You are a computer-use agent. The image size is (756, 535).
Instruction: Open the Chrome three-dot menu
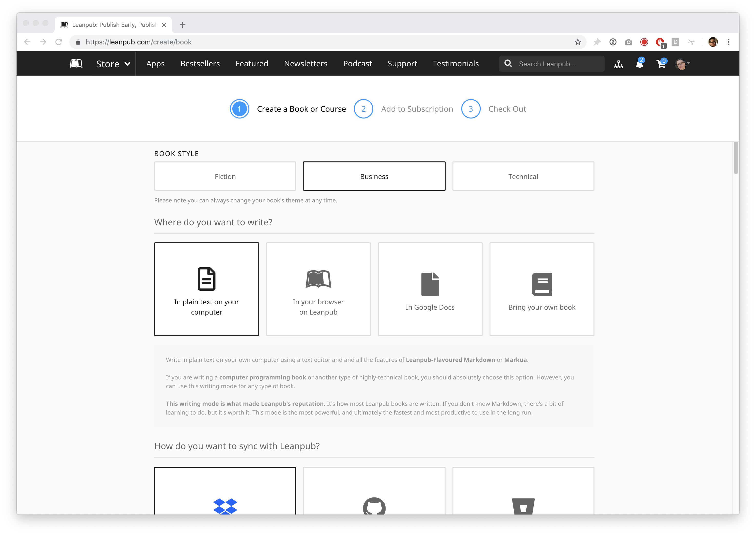click(x=729, y=42)
